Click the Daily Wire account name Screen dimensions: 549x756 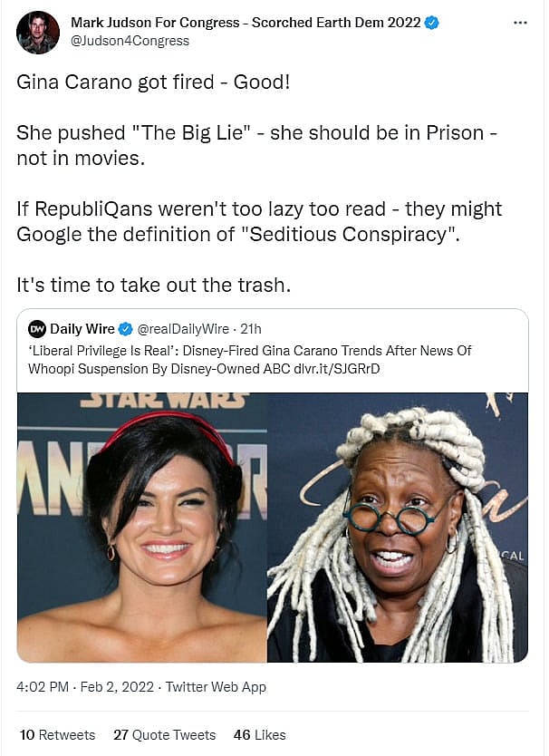(82, 329)
